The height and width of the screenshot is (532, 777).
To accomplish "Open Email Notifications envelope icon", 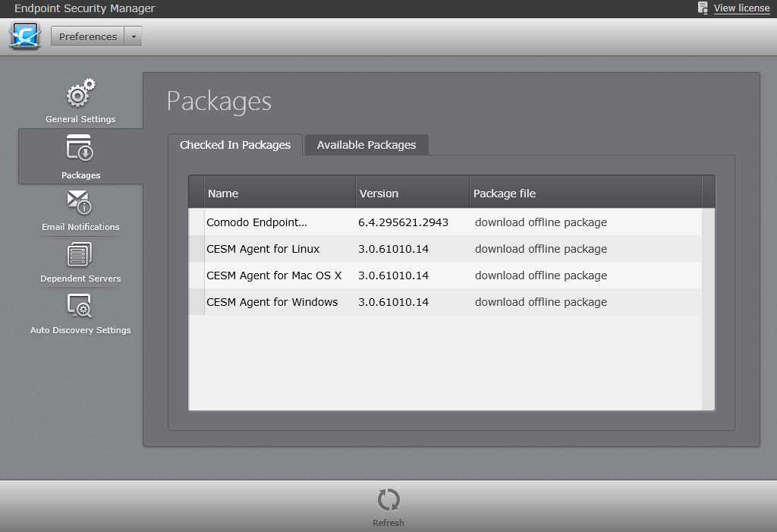I will point(79,202).
